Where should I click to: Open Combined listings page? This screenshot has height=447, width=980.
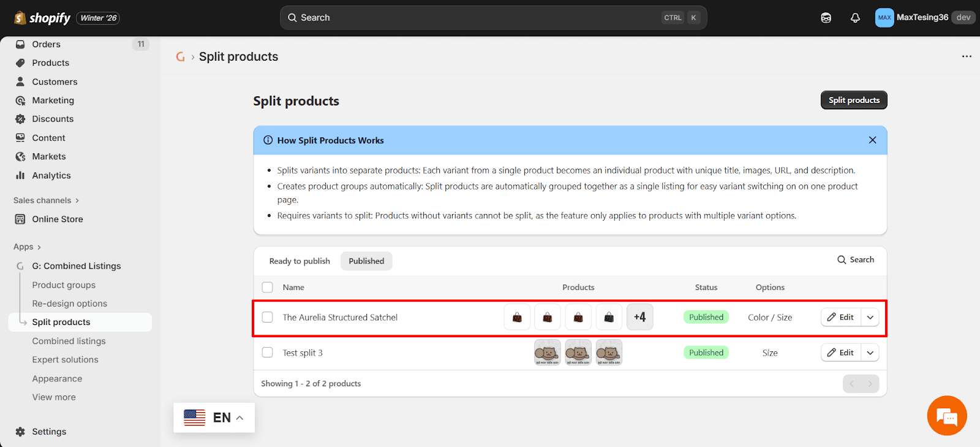[x=69, y=341]
